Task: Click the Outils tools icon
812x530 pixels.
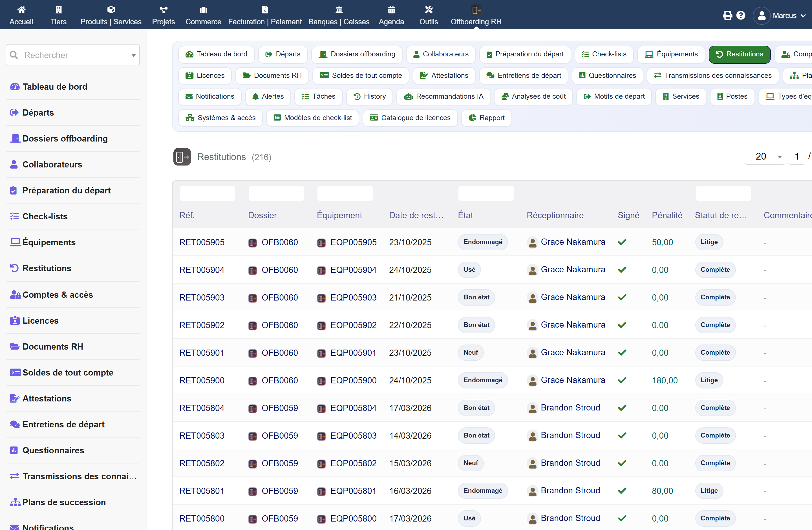Action: point(429,10)
